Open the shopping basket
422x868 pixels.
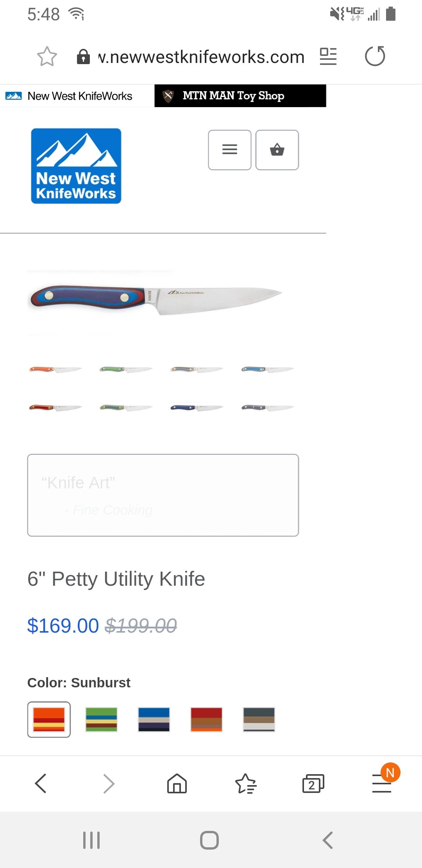coord(277,150)
